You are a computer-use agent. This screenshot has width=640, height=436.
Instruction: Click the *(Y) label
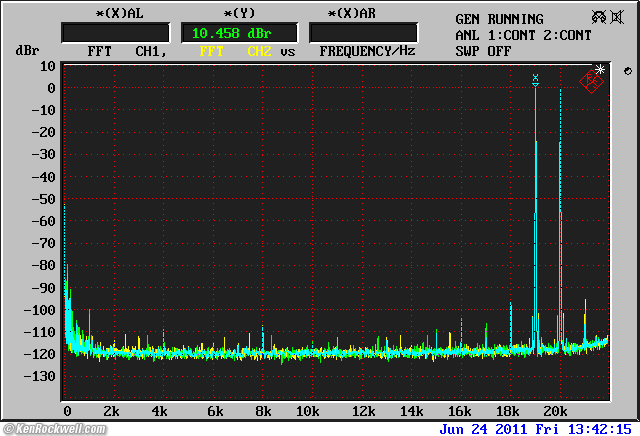point(240,13)
